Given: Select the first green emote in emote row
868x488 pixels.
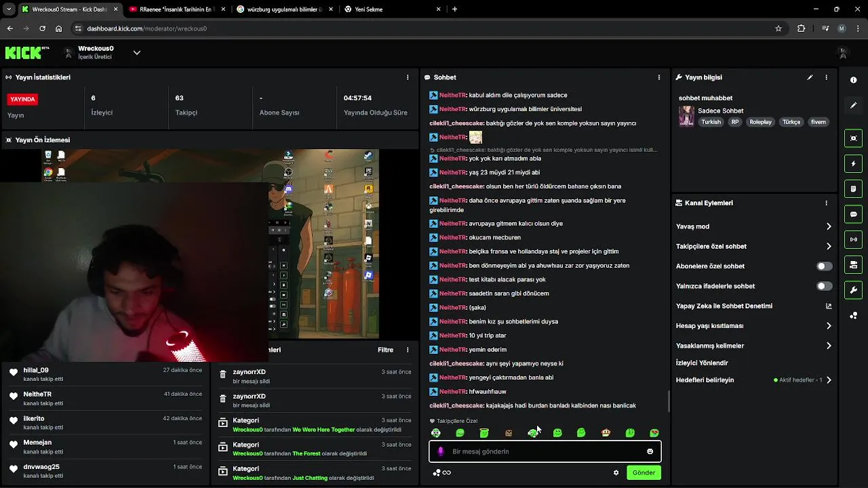Looking at the screenshot, I should pos(436,433).
